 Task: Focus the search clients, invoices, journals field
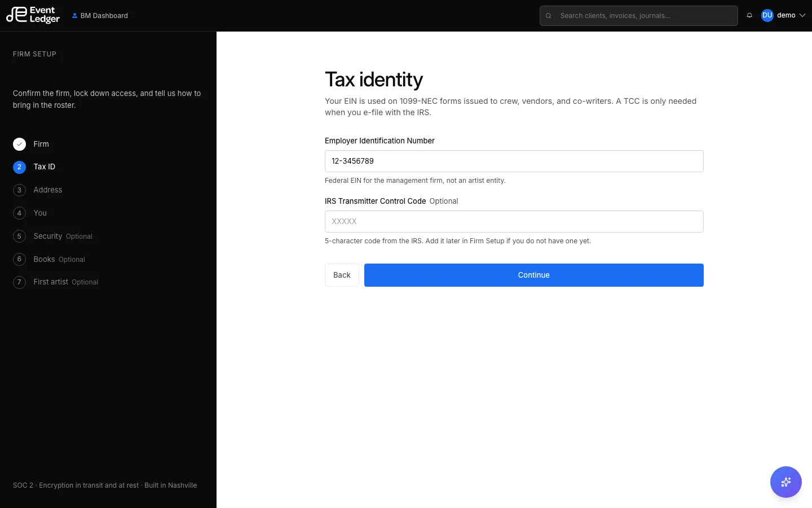pos(638,16)
